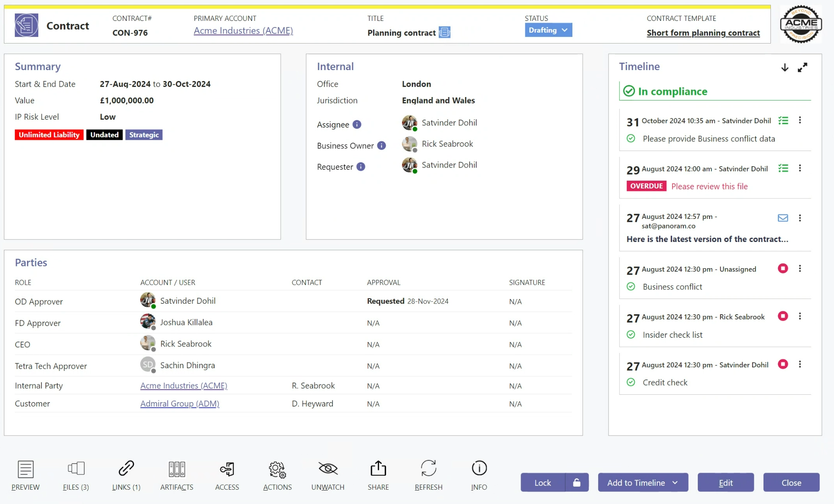This screenshot has width=834, height=504.
Task: Open Short form planning contract template link
Action: 703,33
